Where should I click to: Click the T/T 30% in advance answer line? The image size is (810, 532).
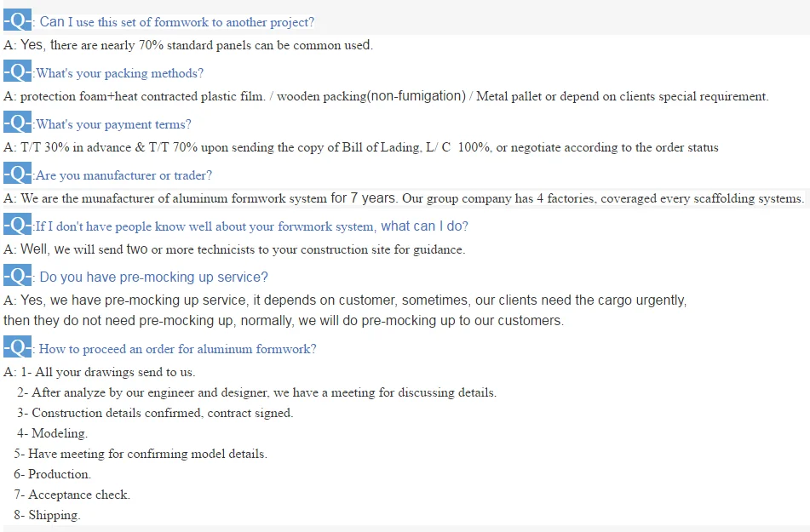[361, 148]
